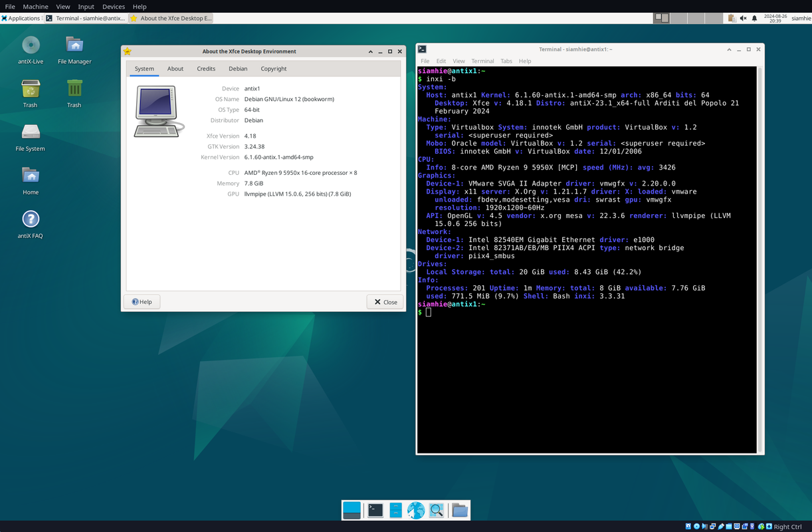Image resolution: width=812 pixels, height=532 pixels.
Task: Switch to the Credits tab
Action: (x=206, y=68)
